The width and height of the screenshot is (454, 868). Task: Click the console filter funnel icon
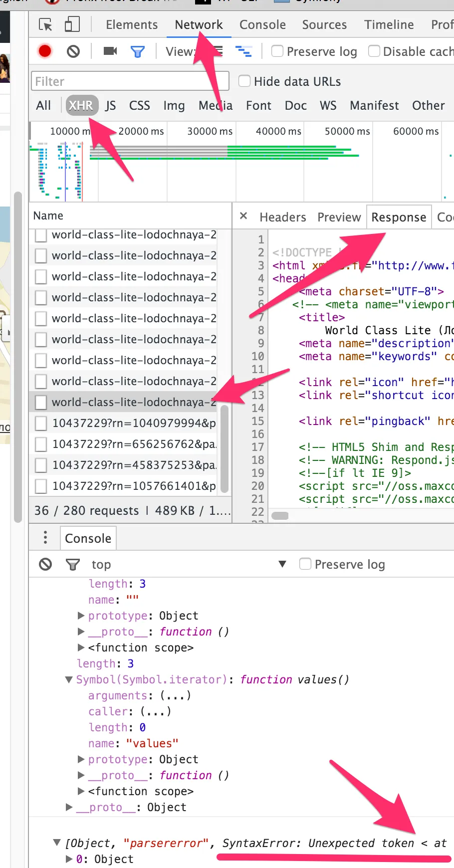point(73,564)
